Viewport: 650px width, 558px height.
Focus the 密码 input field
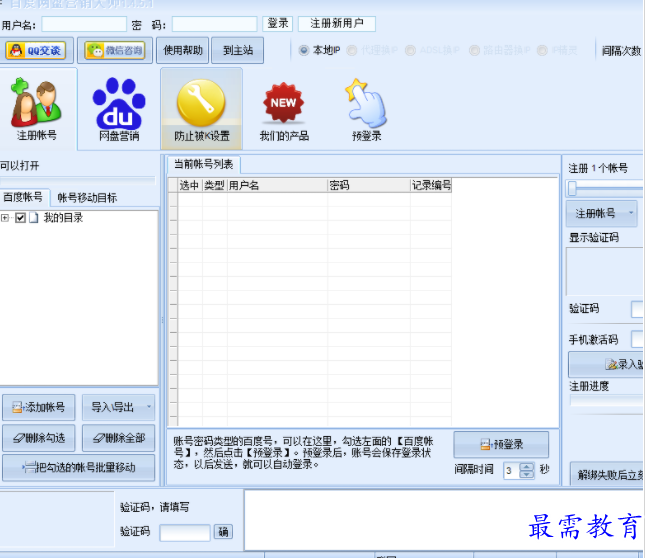coord(215,24)
